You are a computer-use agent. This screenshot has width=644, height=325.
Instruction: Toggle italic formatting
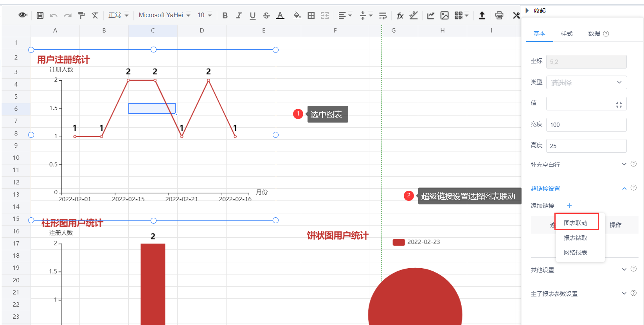pyautogui.click(x=239, y=15)
